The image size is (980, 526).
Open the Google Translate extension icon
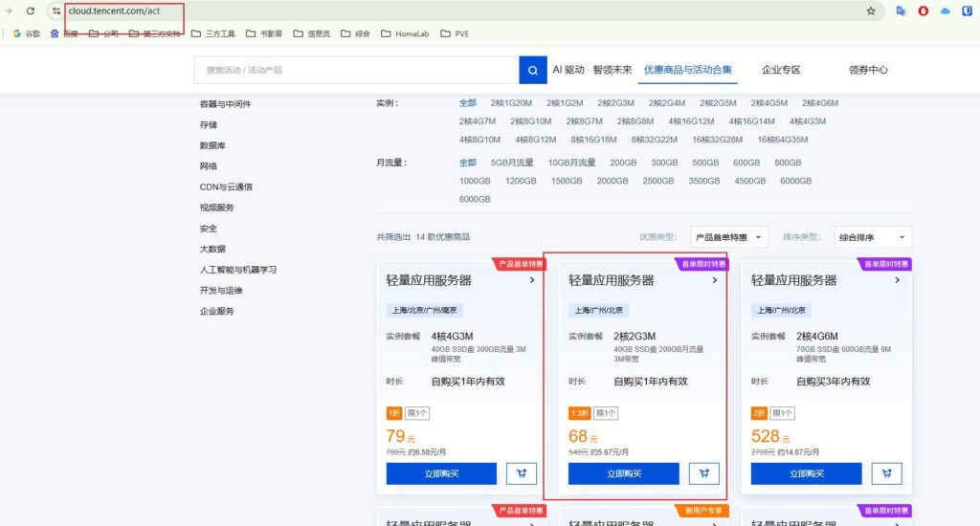[x=901, y=11]
